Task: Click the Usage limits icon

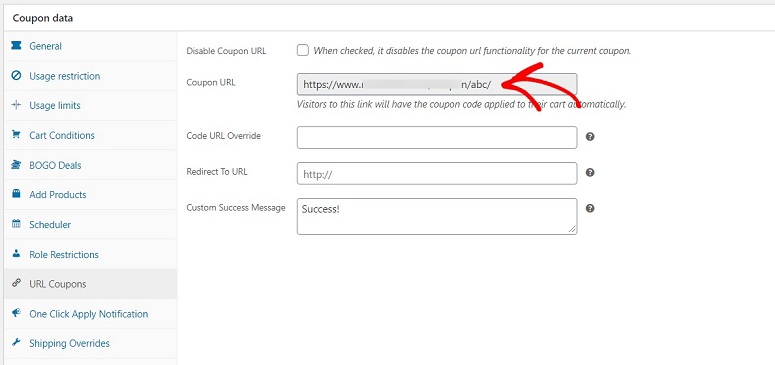Action: pos(16,105)
